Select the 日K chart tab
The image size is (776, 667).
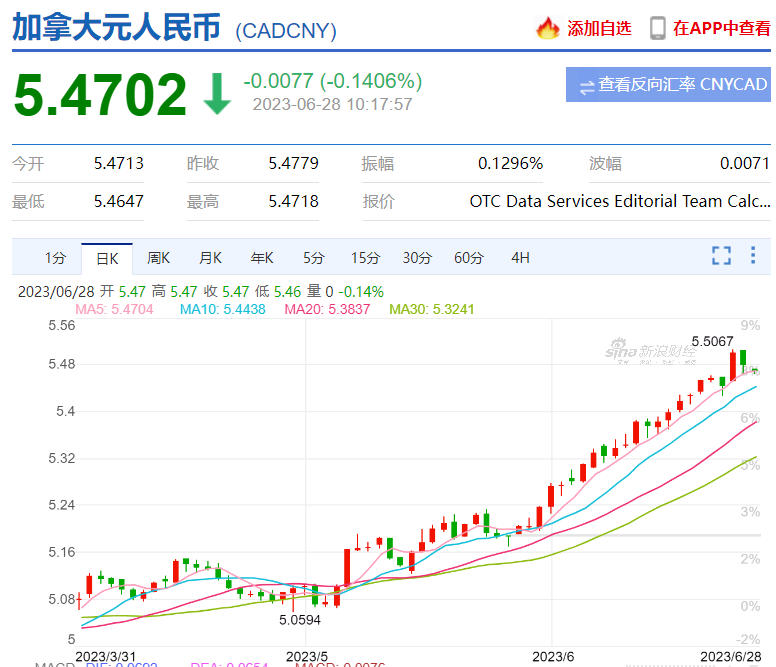pyautogui.click(x=106, y=258)
